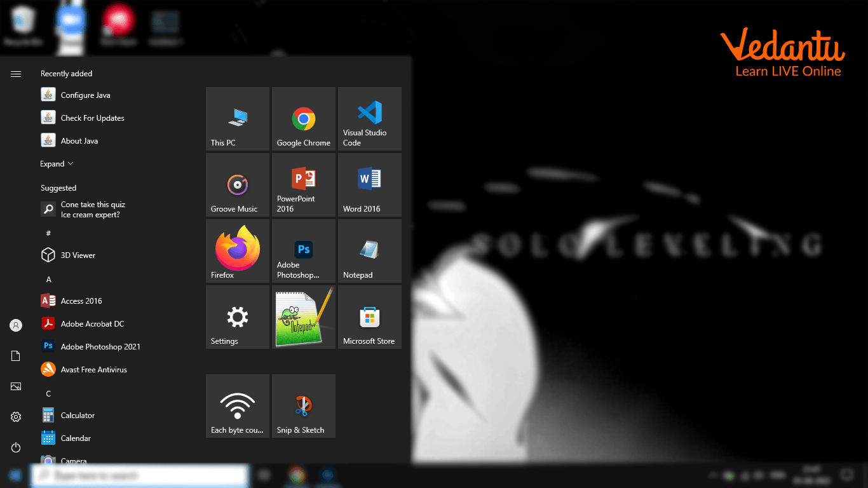Open Settings gear in Start sidebar
Image resolution: width=868 pixels, height=488 pixels.
pyautogui.click(x=16, y=417)
